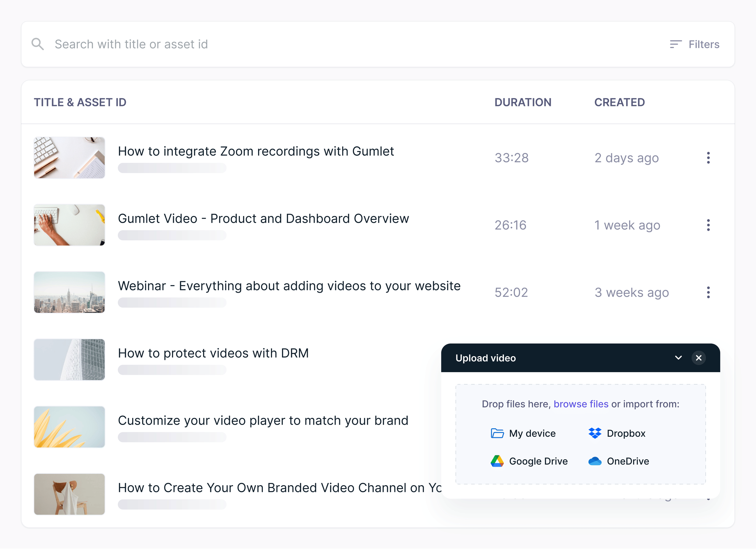Open kebab menu on Dashboard Overview row

coord(709,225)
